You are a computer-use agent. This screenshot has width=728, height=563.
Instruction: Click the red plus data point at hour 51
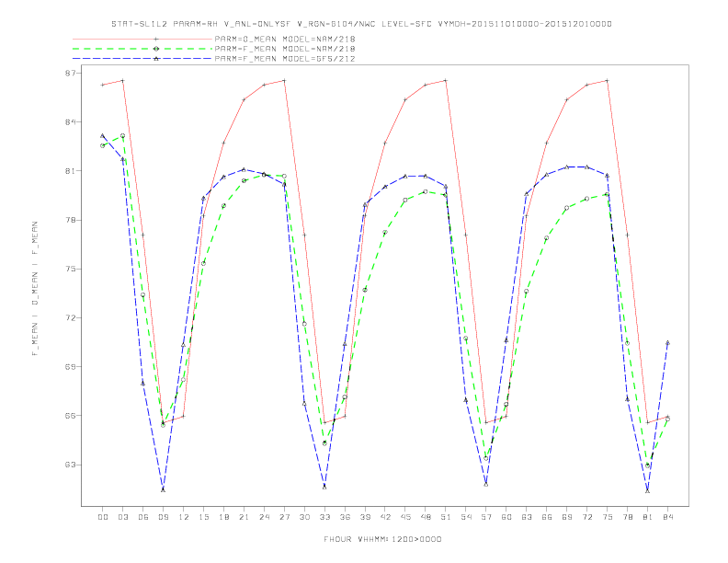(446, 81)
